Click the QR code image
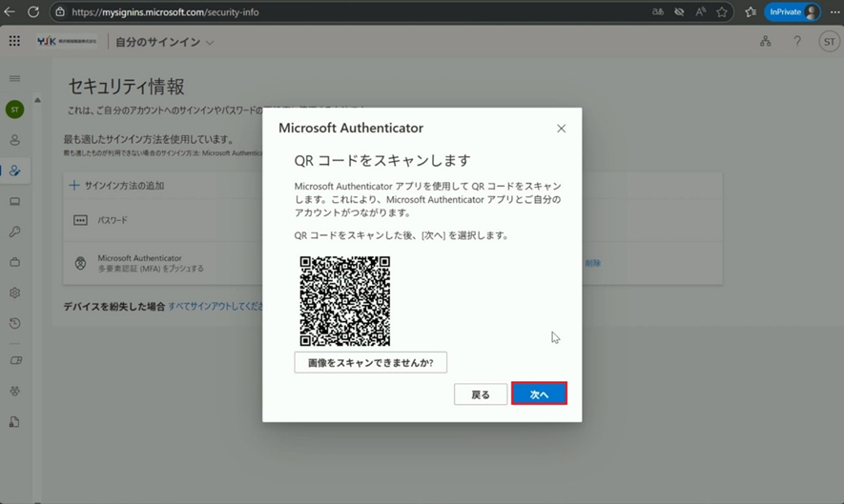 [x=344, y=301]
